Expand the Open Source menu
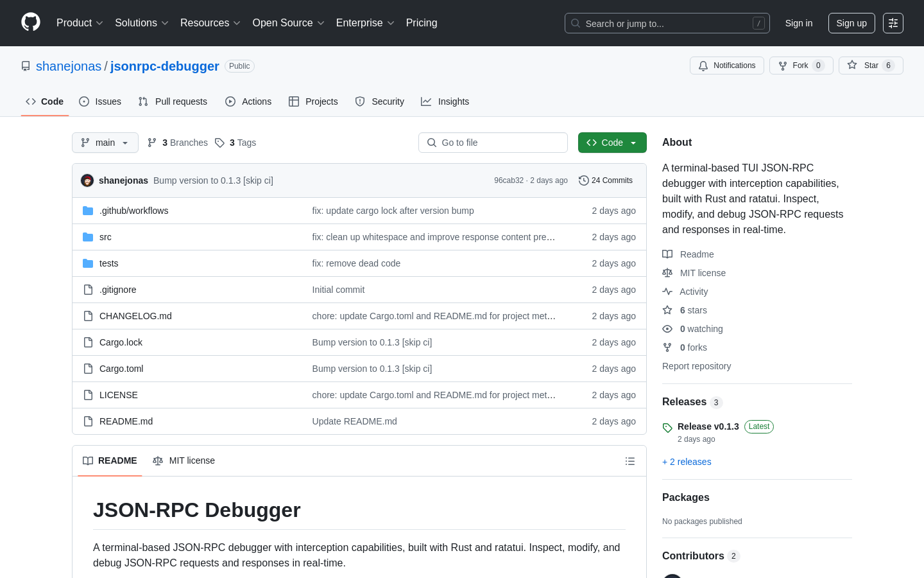The height and width of the screenshot is (578, 924). [289, 23]
